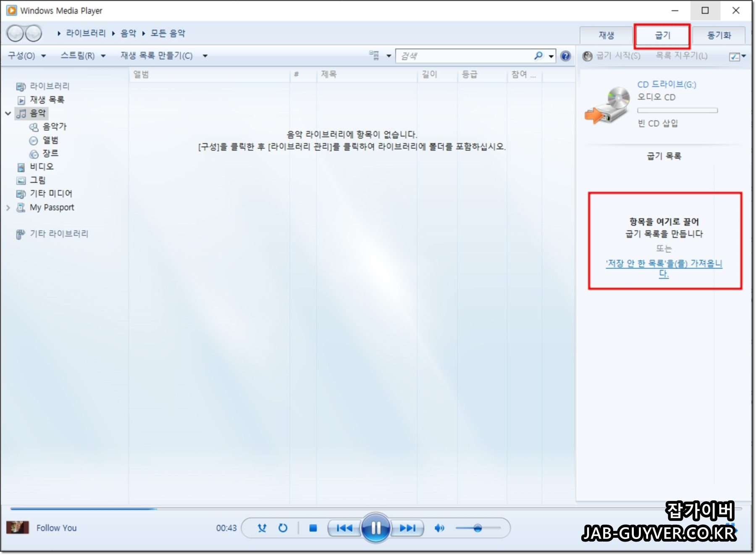
Task: Sort by the 제목 column header
Action: 367,75
